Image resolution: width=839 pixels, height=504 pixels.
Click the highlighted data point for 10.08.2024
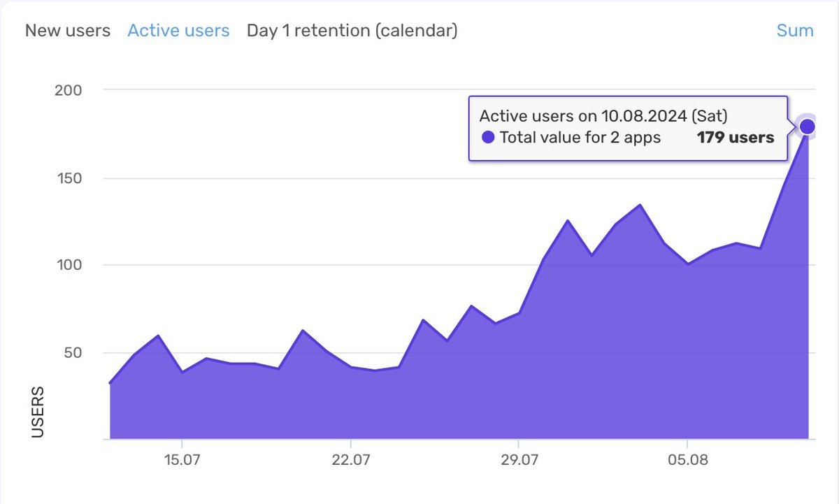pyautogui.click(x=807, y=127)
